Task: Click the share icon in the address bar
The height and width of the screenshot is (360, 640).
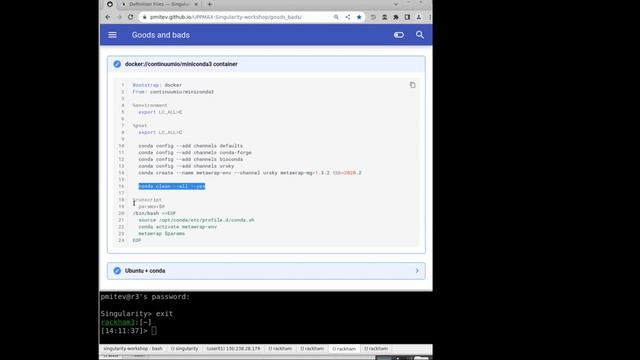Action: click(x=347, y=17)
